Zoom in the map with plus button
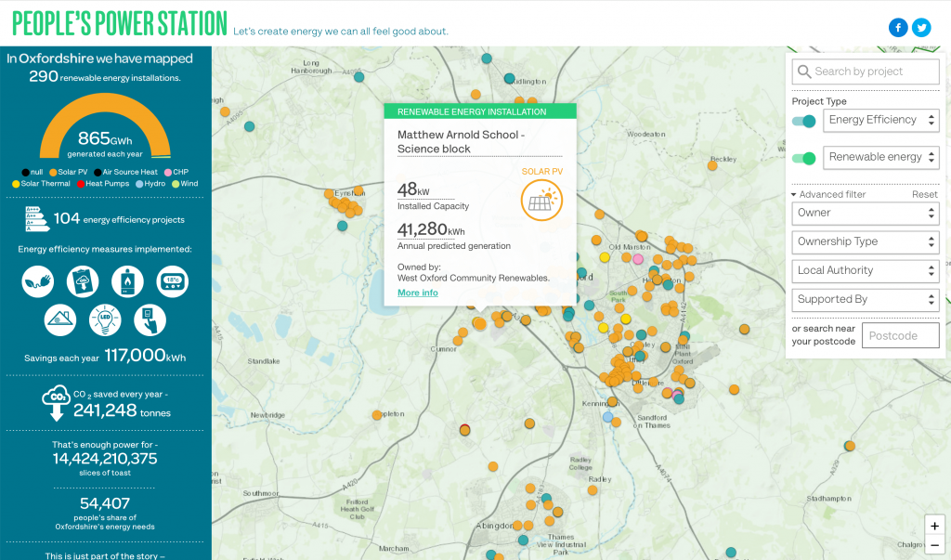This screenshot has height=560, width=951. coord(934,526)
